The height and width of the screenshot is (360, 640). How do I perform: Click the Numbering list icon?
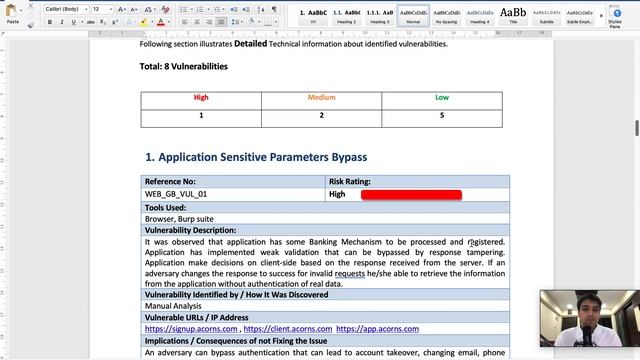pyautogui.click(x=200, y=9)
